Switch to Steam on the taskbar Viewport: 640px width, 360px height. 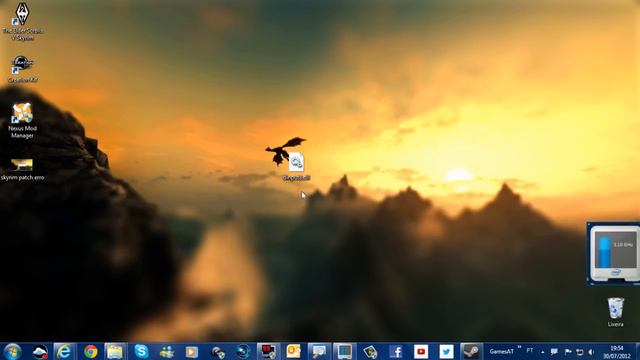471,351
